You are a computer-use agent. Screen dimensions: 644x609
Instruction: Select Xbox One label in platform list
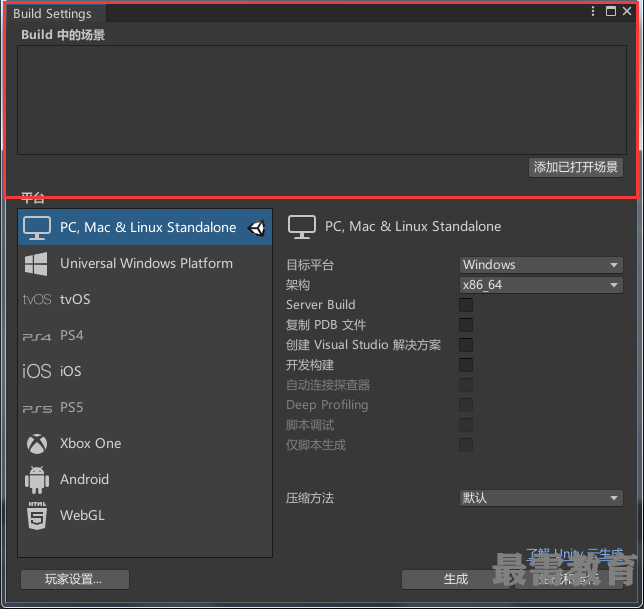[x=90, y=444]
